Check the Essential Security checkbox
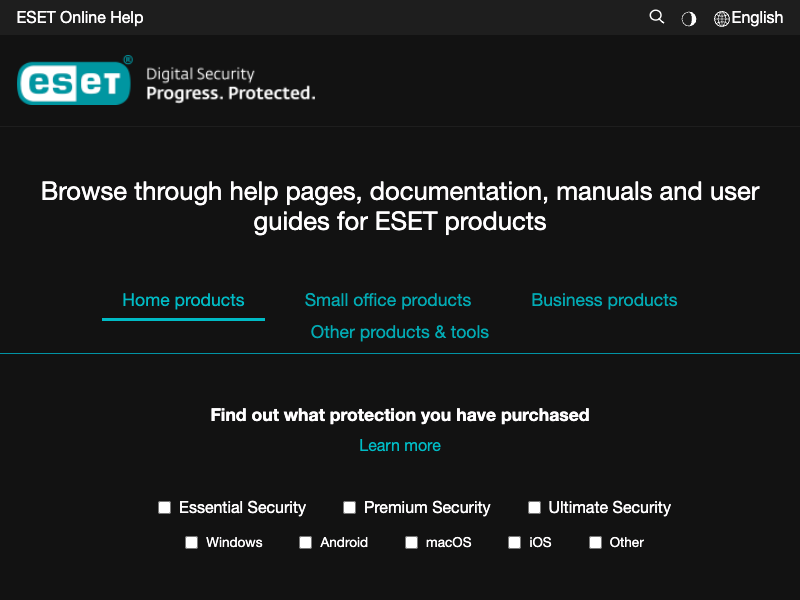The width and height of the screenshot is (800, 600). pos(164,507)
